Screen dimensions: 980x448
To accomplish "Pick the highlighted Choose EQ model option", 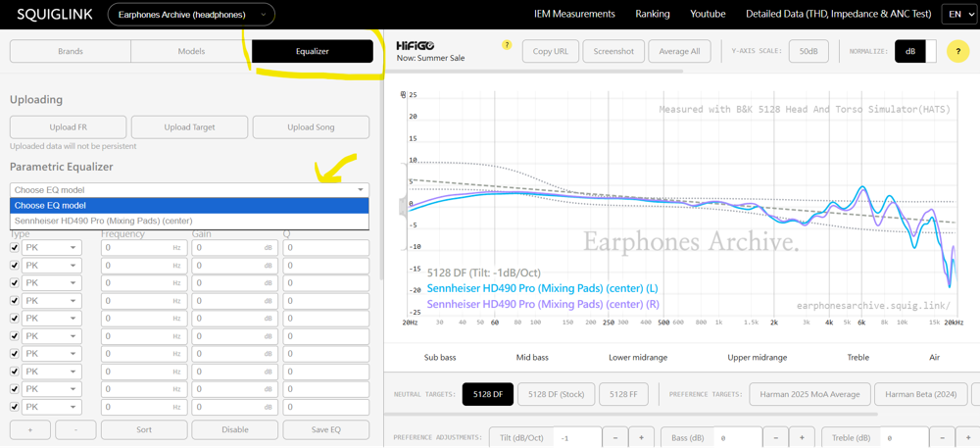I will pyautogui.click(x=189, y=206).
